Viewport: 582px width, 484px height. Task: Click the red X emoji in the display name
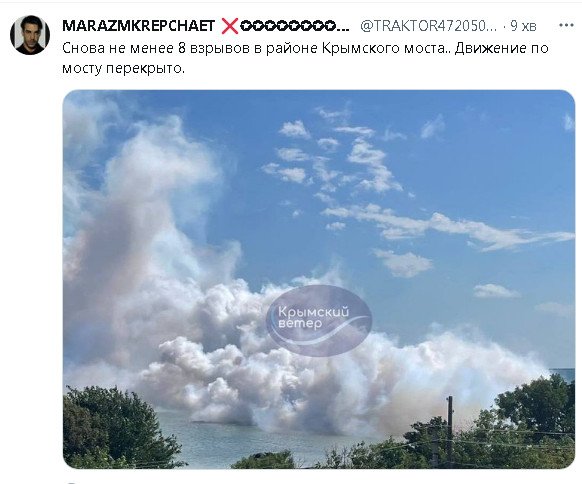(230, 26)
